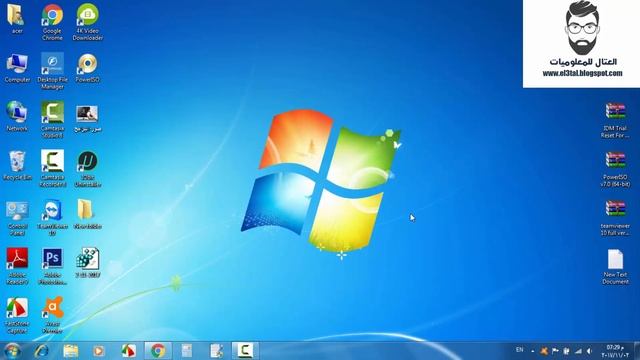Select the Camtasia Studio 8 shortcut
The width and height of the screenshot is (640, 360).
(x=52, y=119)
